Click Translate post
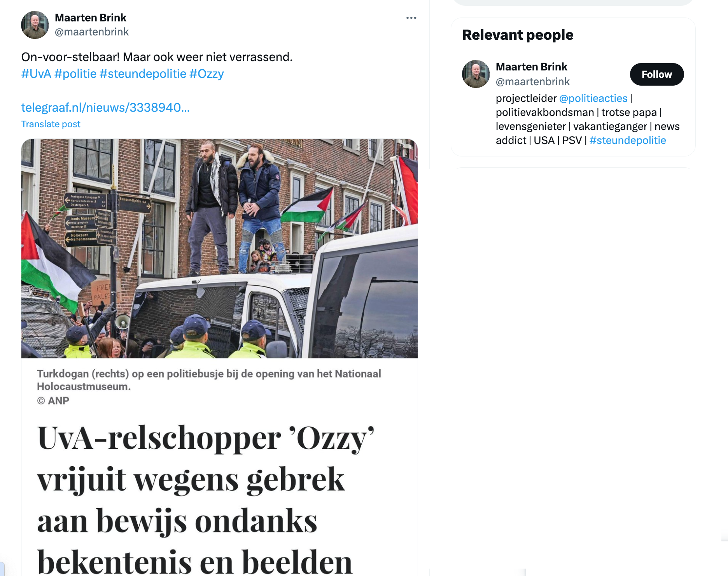728x576 pixels. (51, 124)
